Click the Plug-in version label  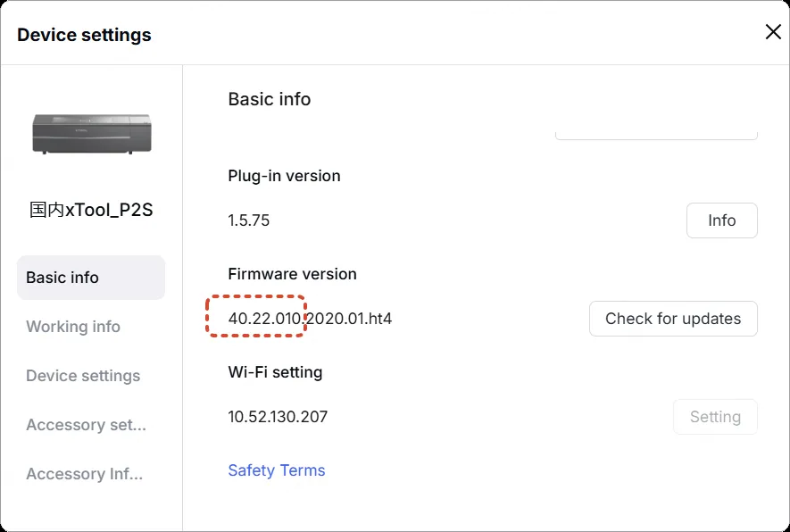pyautogui.click(x=284, y=175)
